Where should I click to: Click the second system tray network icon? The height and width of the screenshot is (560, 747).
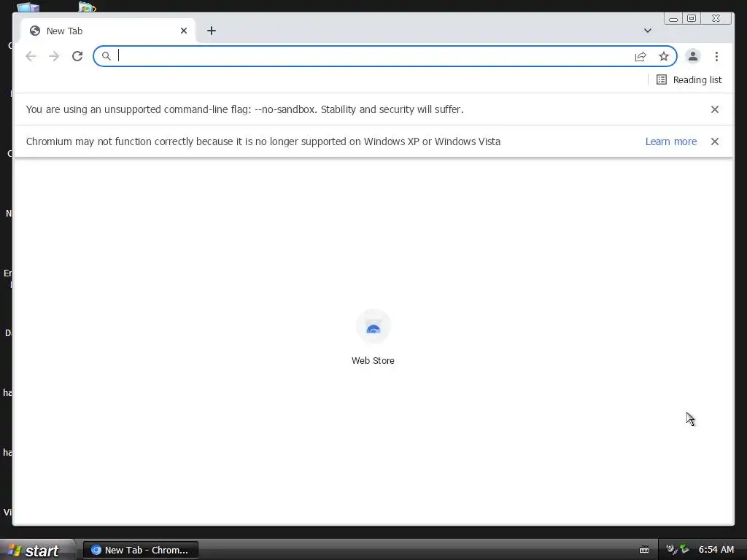[684, 550]
